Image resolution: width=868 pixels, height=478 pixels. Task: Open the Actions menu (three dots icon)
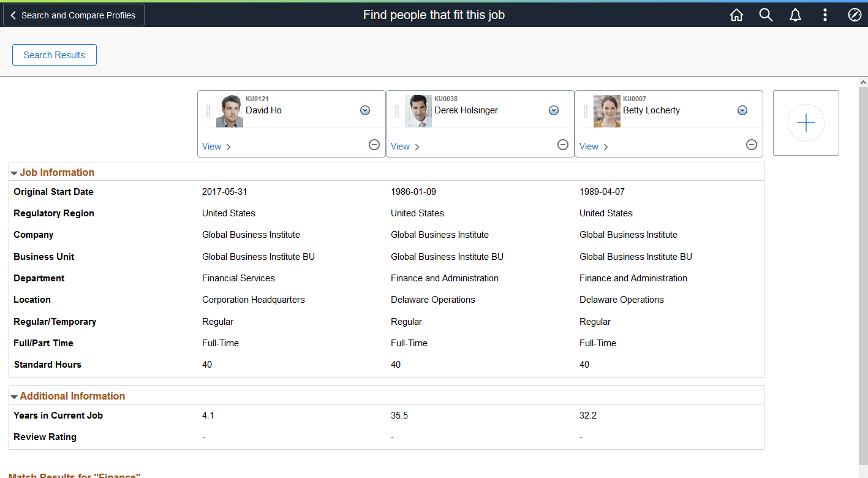pyautogui.click(x=825, y=15)
